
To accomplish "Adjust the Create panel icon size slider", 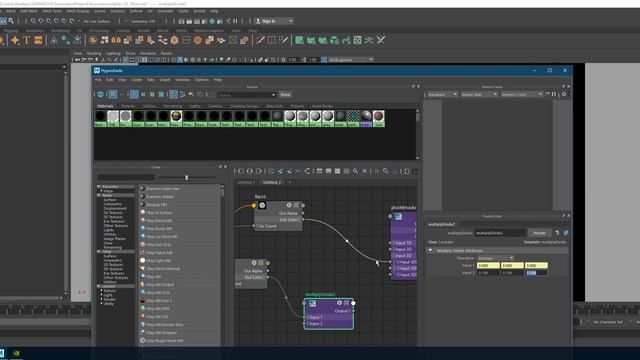I will point(187,178).
